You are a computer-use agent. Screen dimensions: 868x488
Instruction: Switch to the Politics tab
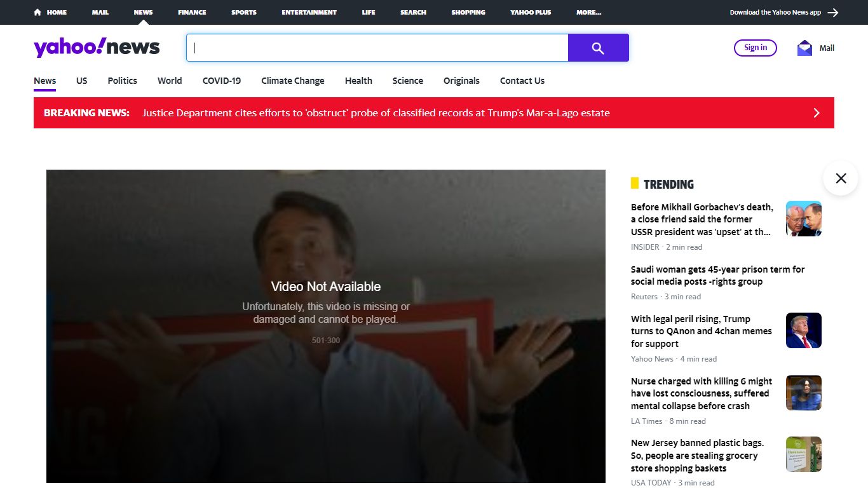tap(123, 81)
